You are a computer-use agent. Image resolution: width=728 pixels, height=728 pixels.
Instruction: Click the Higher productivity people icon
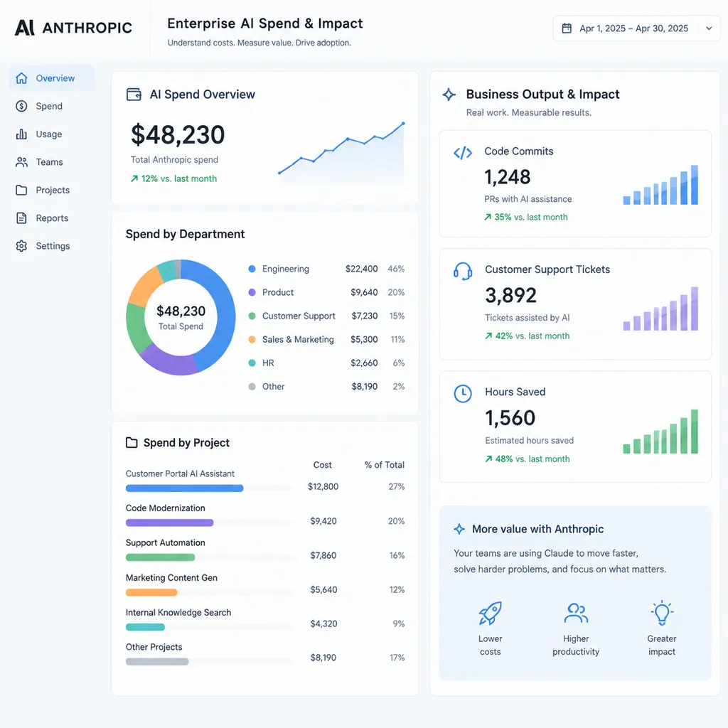click(x=576, y=613)
